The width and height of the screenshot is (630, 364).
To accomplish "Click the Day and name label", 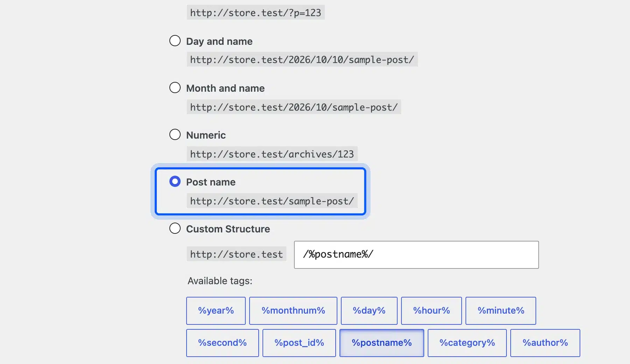I will [219, 41].
